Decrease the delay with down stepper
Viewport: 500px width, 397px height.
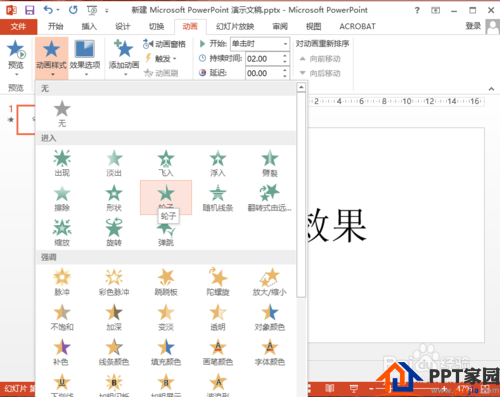[285, 76]
